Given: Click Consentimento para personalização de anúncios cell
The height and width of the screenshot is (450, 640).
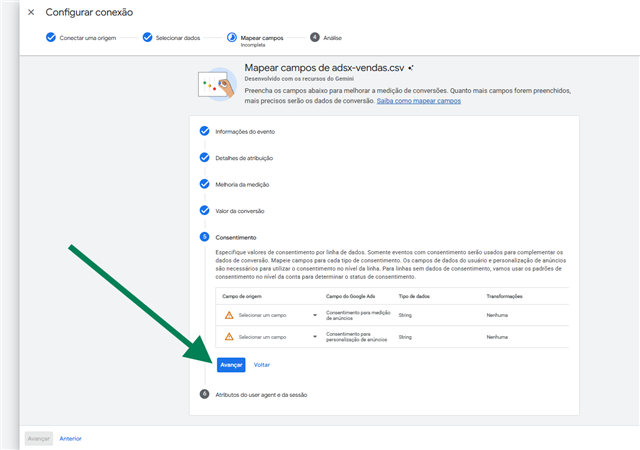Looking at the screenshot, I should click(x=356, y=337).
